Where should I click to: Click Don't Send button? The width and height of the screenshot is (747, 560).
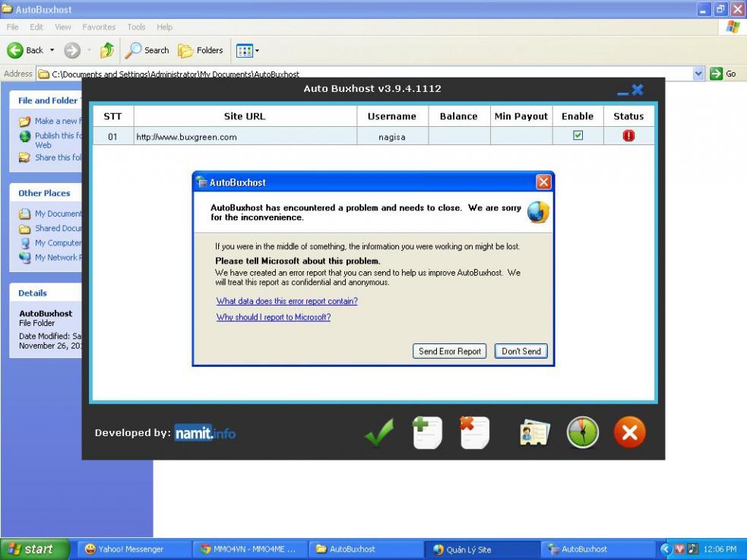[521, 352]
